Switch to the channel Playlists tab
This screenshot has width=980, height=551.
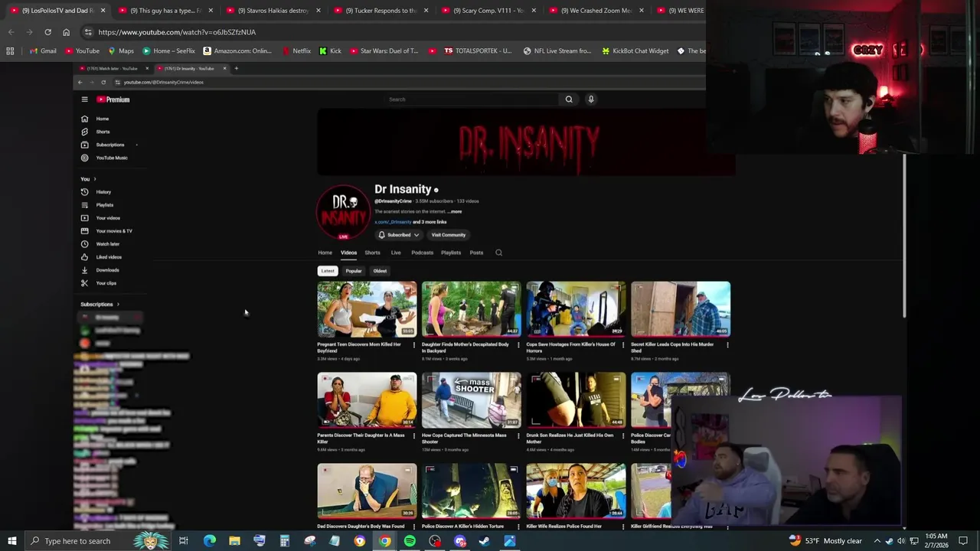451,253
